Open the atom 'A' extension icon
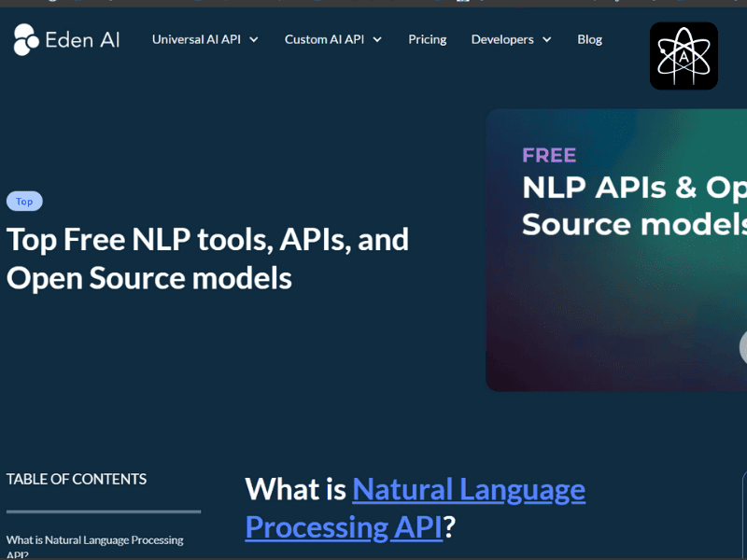This screenshot has width=747, height=560. coord(684,56)
